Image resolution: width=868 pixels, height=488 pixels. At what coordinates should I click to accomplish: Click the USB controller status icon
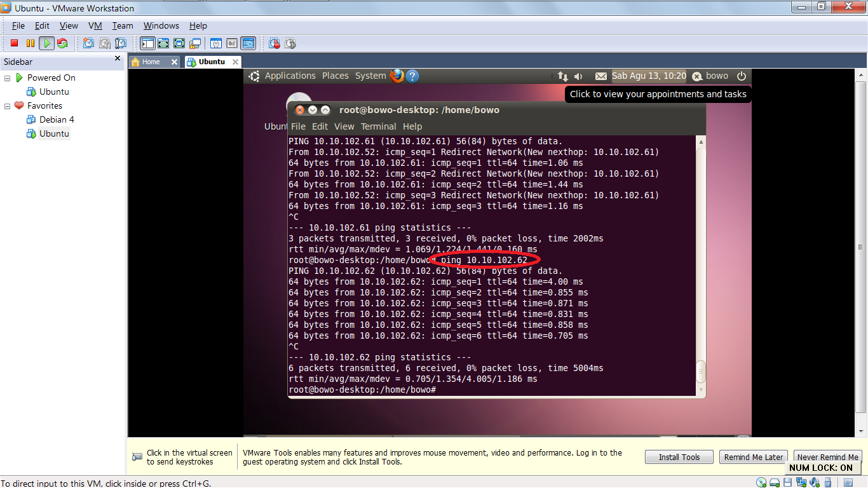point(828,482)
